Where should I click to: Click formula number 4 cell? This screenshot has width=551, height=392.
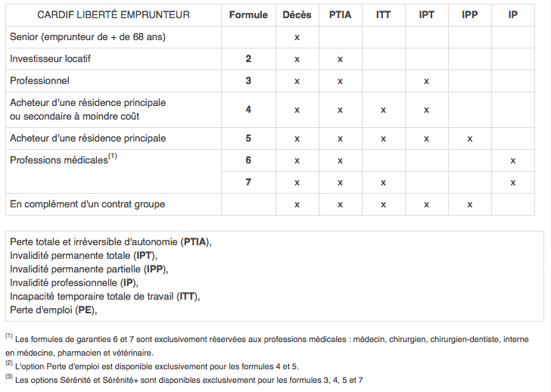[248, 110]
